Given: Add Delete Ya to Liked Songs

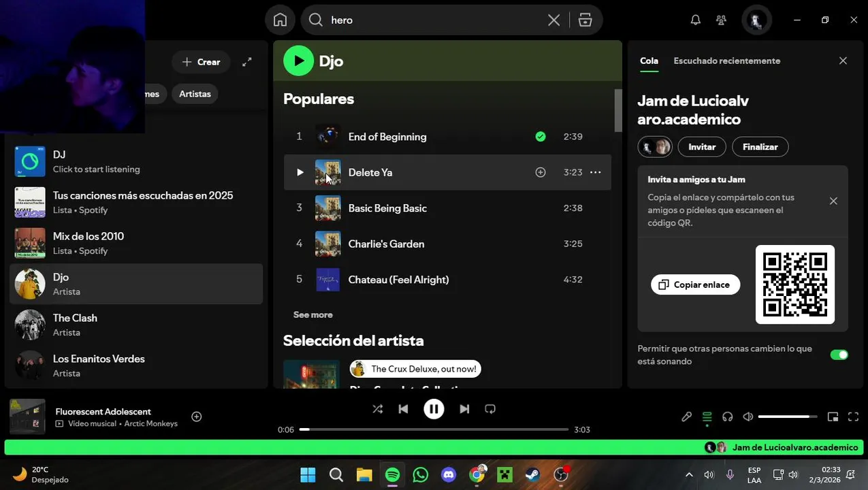Looking at the screenshot, I should click(x=541, y=172).
